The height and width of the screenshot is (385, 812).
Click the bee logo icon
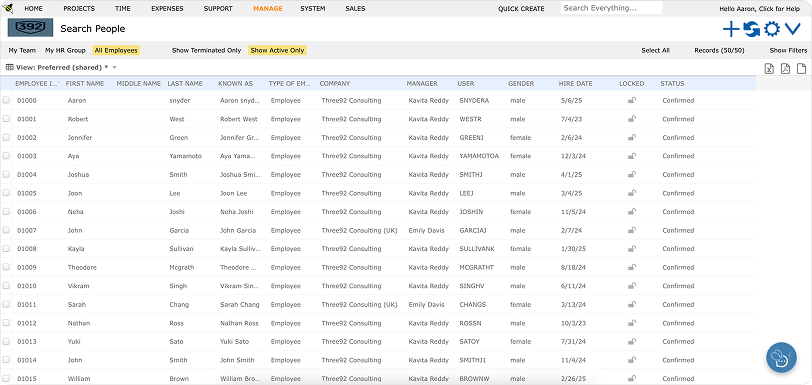click(8, 8)
